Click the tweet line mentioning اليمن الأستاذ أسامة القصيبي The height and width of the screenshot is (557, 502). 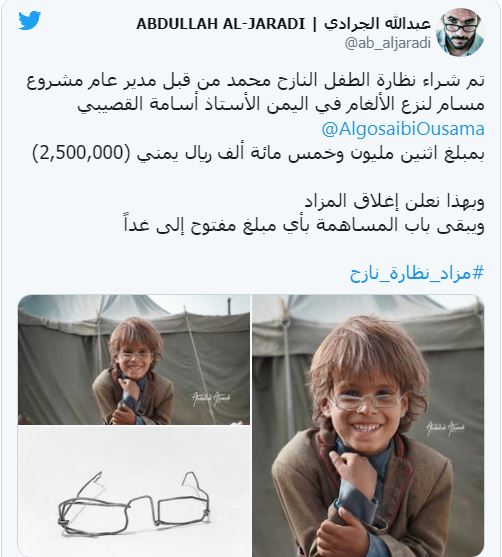click(281, 105)
